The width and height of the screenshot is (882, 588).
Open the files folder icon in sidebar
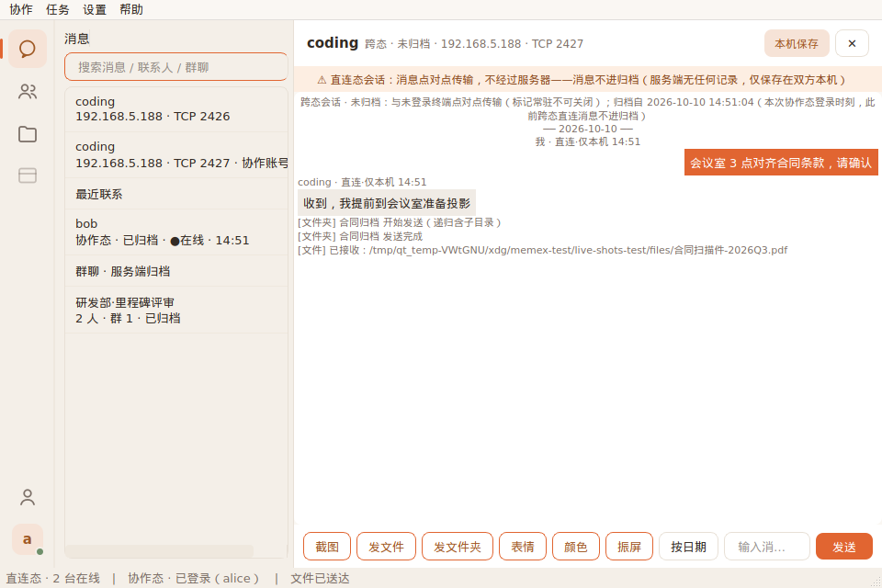click(27, 134)
